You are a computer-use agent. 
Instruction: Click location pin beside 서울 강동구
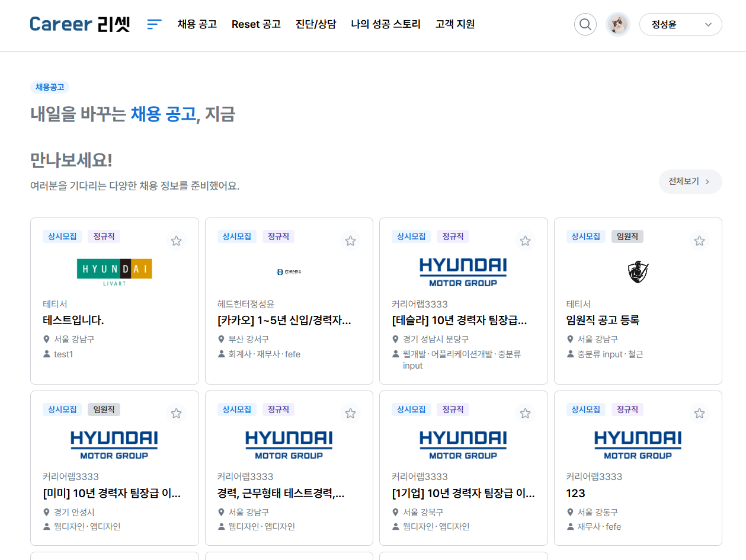coord(571,513)
